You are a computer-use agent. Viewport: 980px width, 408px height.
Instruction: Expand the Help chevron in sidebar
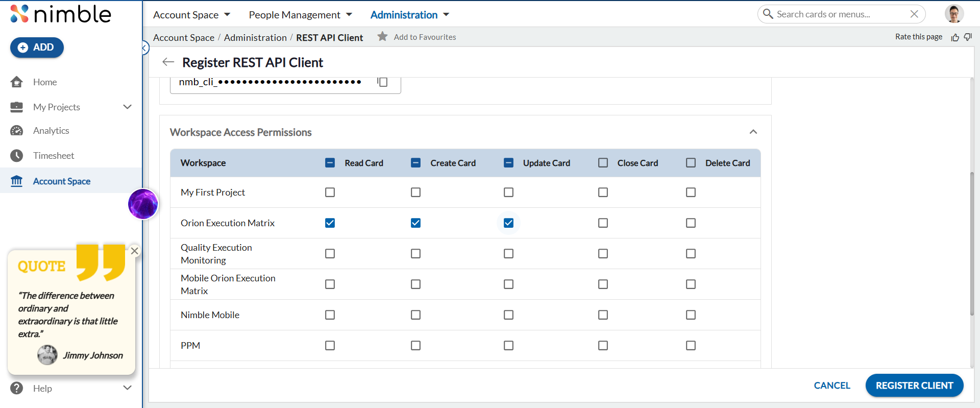click(x=128, y=388)
